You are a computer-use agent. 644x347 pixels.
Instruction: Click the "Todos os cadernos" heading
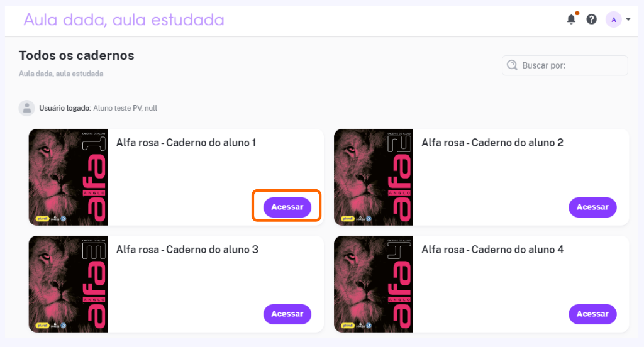[x=76, y=55]
